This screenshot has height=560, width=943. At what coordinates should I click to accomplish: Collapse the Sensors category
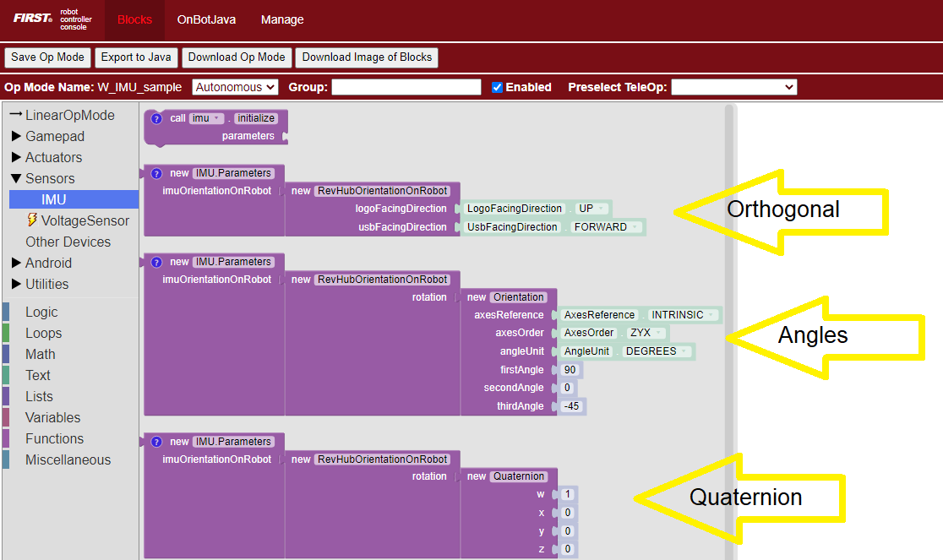point(17,178)
